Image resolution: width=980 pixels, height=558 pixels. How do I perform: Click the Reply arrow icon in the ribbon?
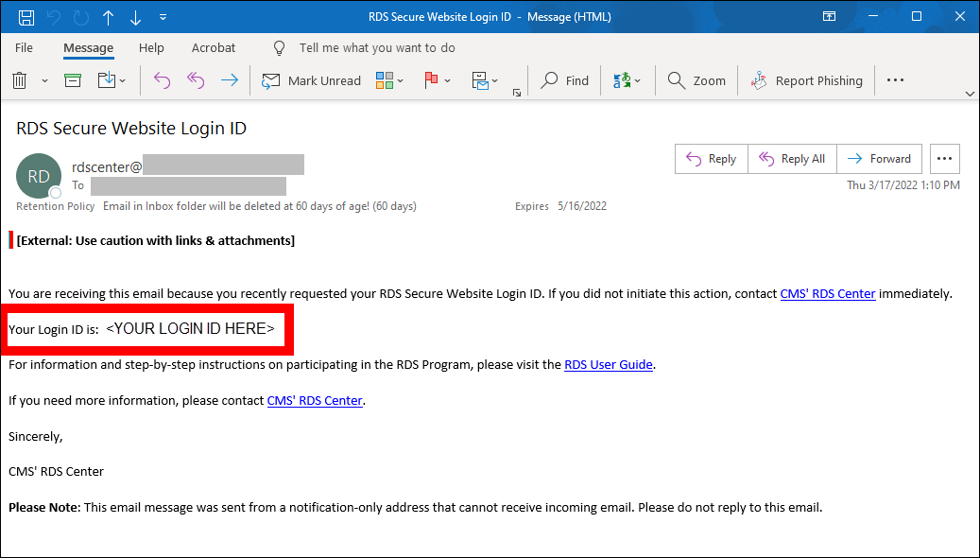tap(162, 80)
